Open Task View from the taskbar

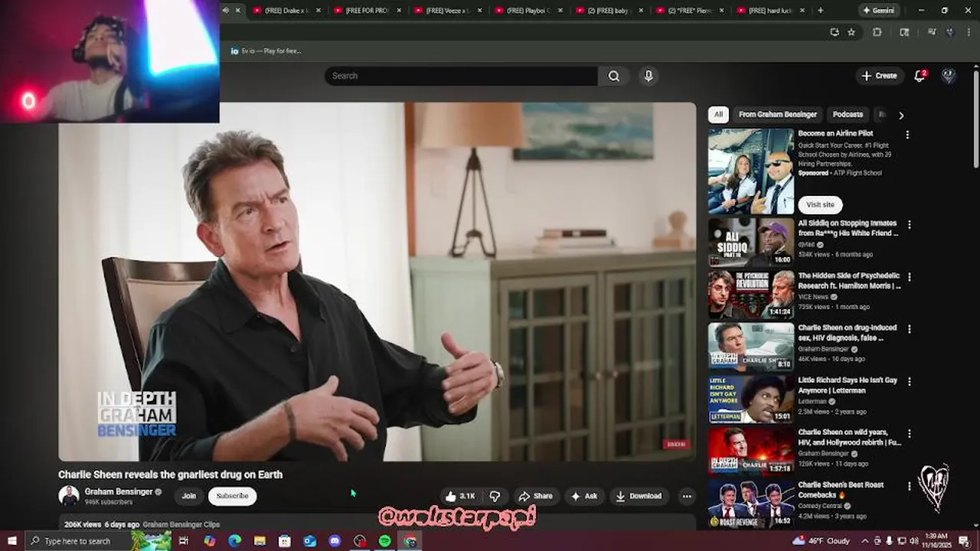click(x=184, y=541)
